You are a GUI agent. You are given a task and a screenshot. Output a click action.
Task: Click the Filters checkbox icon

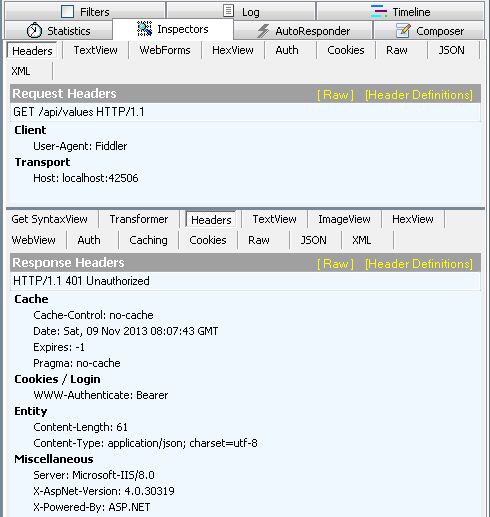coord(68,12)
